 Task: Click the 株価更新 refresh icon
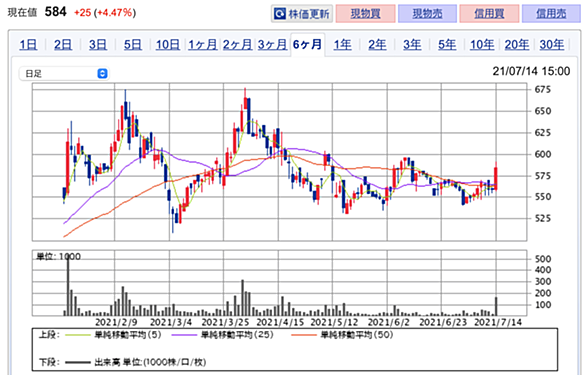coord(280,14)
